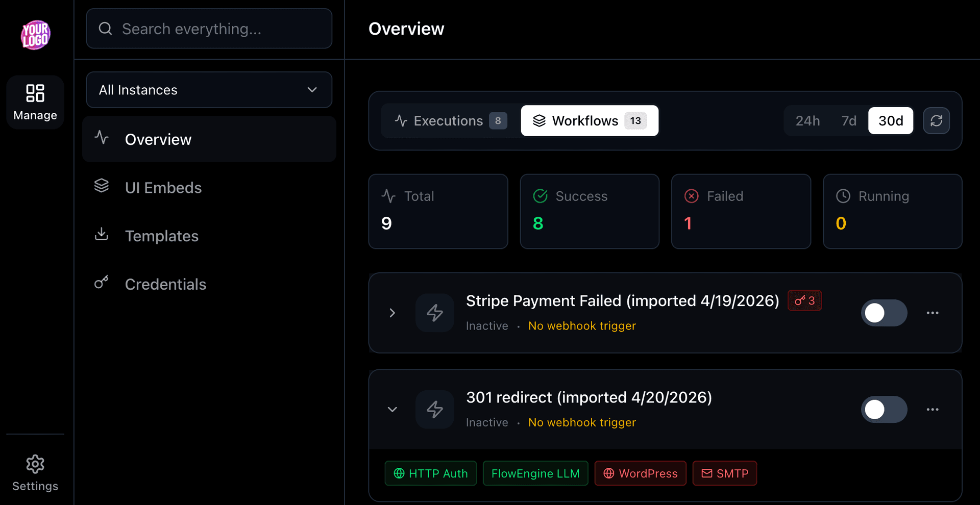Click the globe icon on WordPress tag
Image resolution: width=980 pixels, height=505 pixels.
(x=609, y=473)
